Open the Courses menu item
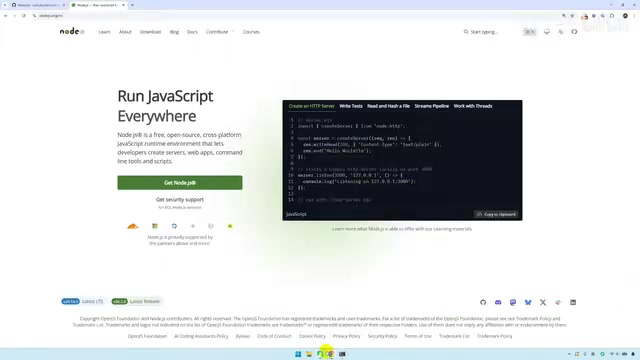 [251, 32]
